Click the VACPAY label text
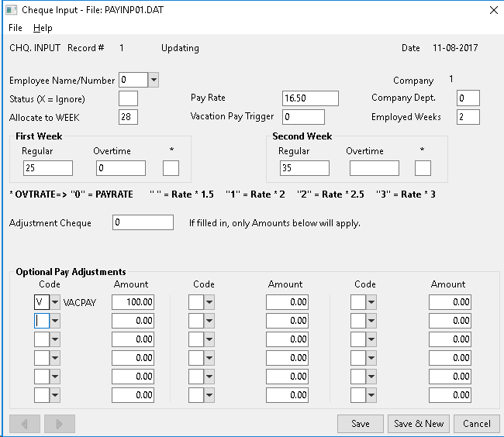 coord(79,302)
